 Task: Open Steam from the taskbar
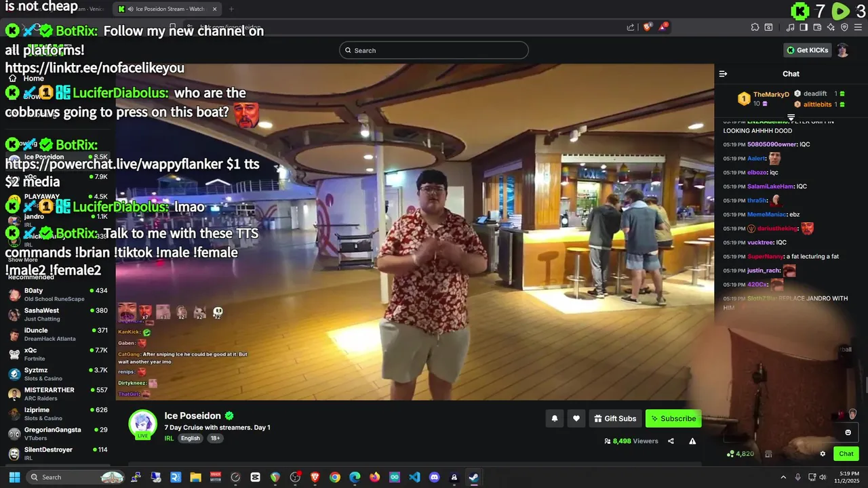(474, 477)
